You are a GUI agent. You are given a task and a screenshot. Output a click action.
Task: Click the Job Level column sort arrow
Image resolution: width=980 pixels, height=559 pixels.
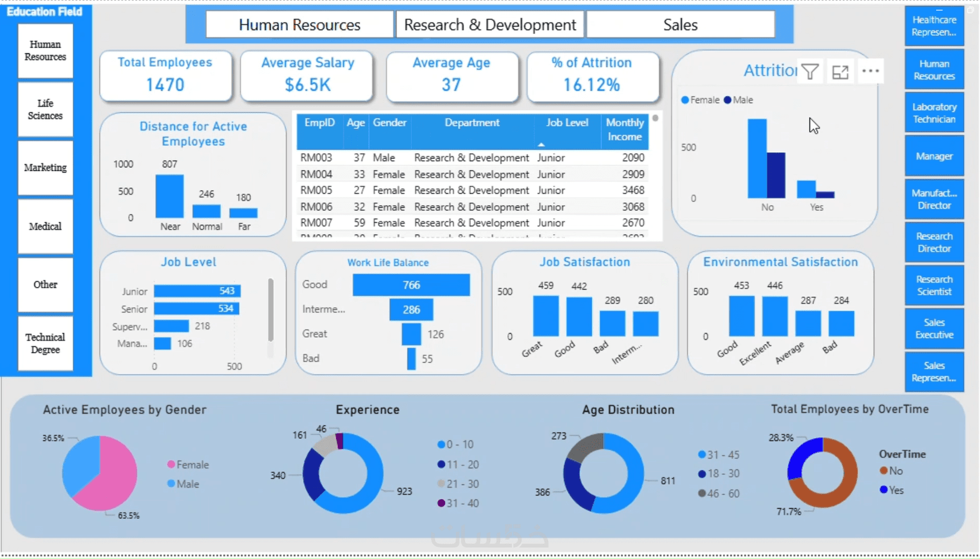pyautogui.click(x=541, y=144)
